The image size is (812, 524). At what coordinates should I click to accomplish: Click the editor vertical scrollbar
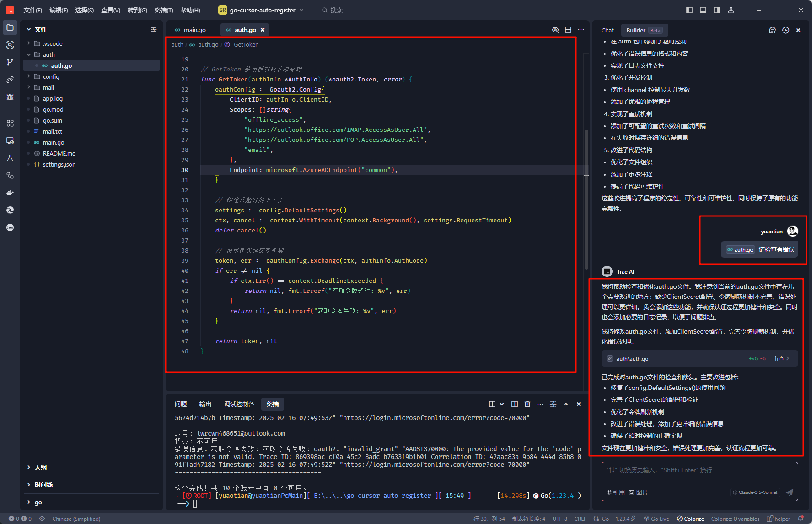coord(586,199)
